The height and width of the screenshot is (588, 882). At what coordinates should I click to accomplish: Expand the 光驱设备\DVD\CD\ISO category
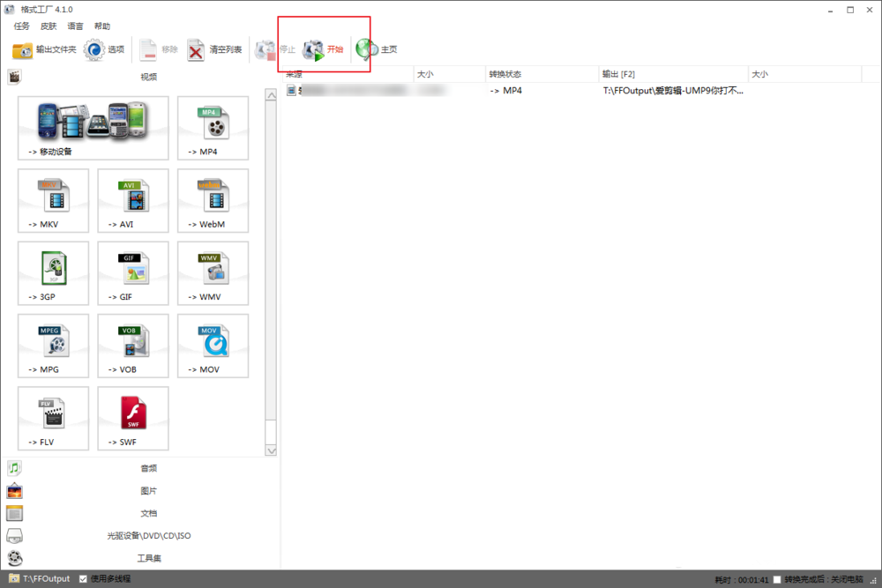click(x=148, y=536)
